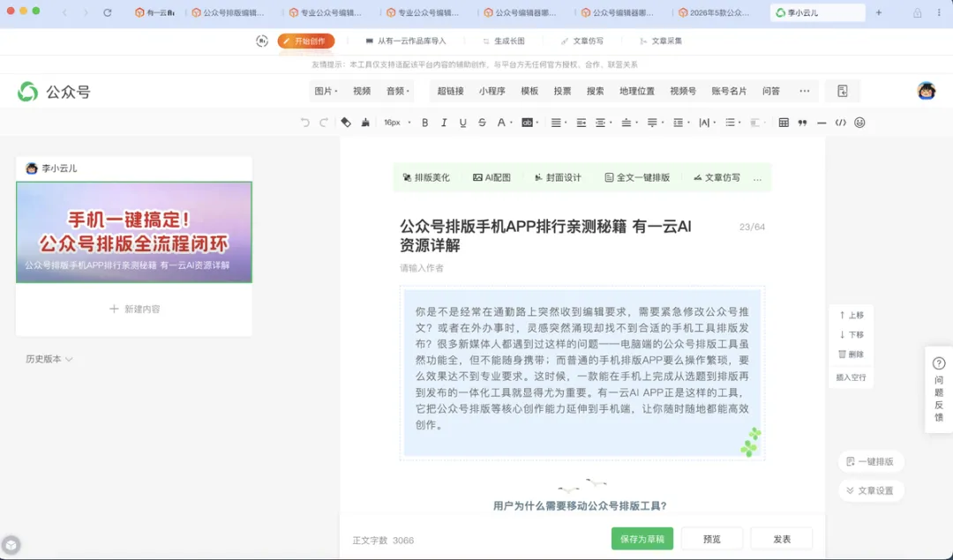
Task: Click 排版美化 in the green toolbar
Action: click(426, 178)
